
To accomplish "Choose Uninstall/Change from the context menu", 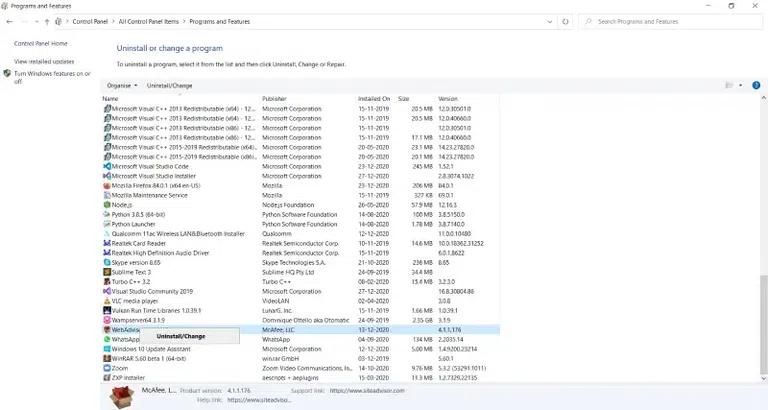I will click(181, 337).
